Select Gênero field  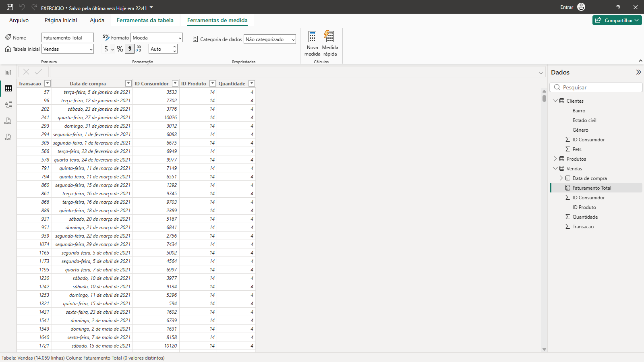click(580, 130)
